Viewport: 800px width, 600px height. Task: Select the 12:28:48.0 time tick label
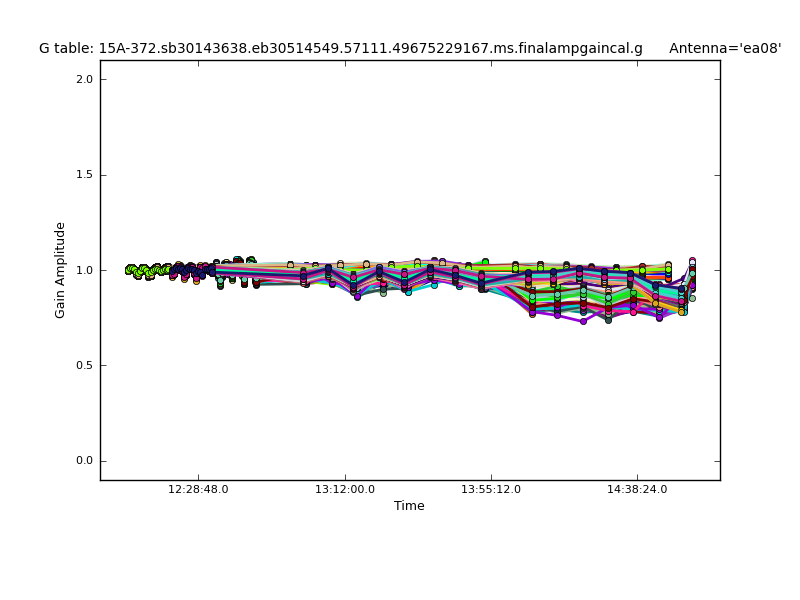[x=198, y=490]
